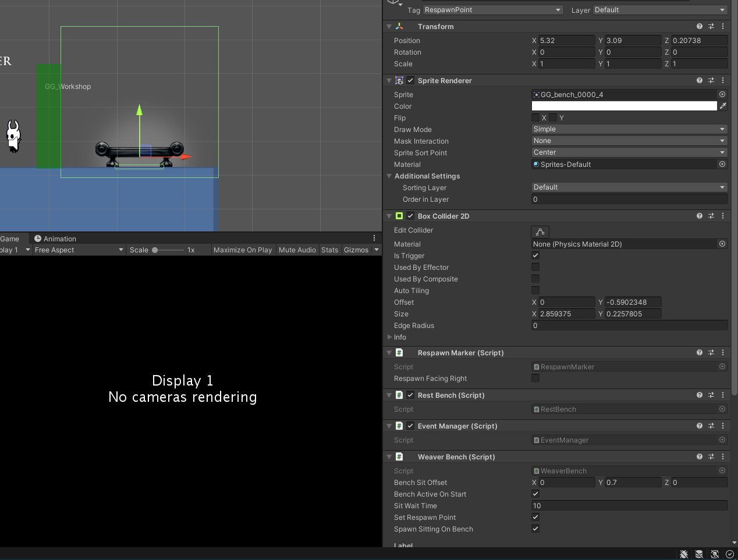The height and width of the screenshot is (560, 738).
Task: Click Position X field showing 5.32
Action: (566, 40)
